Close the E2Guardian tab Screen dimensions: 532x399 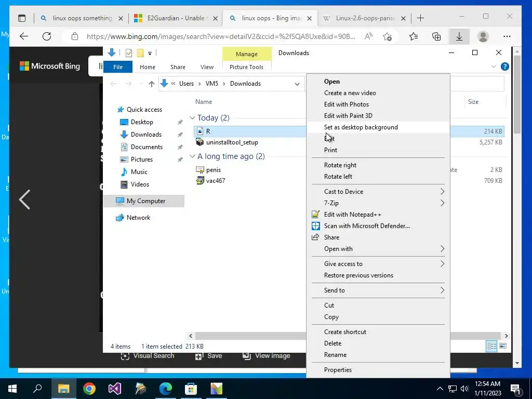click(x=215, y=18)
